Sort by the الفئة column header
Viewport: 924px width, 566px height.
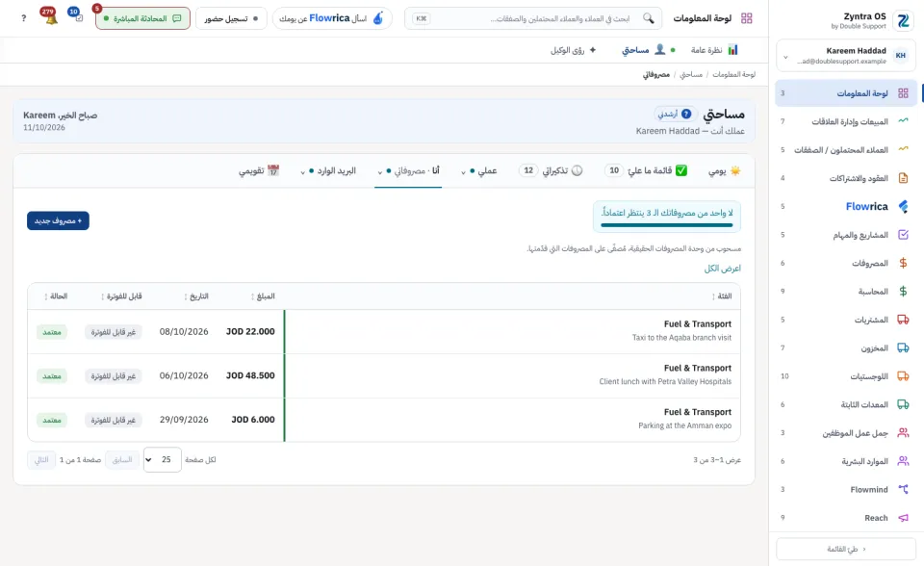[722, 296]
